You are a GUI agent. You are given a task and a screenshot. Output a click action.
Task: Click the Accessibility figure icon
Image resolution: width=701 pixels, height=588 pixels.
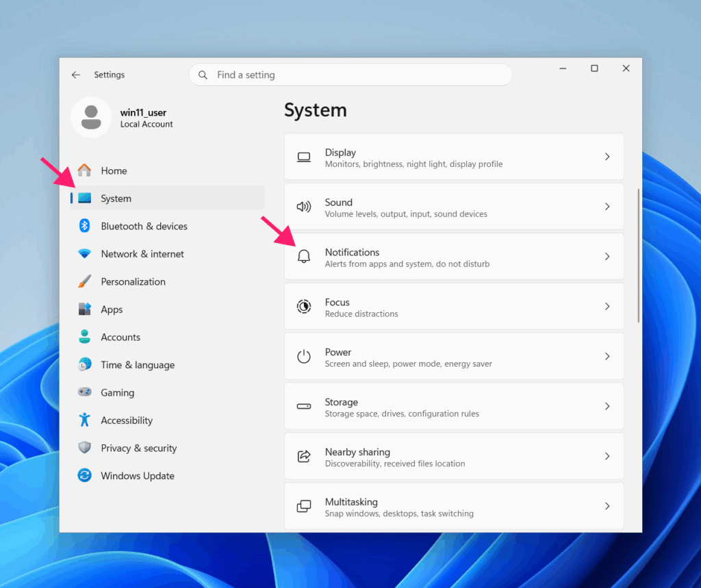pyautogui.click(x=84, y=420)
